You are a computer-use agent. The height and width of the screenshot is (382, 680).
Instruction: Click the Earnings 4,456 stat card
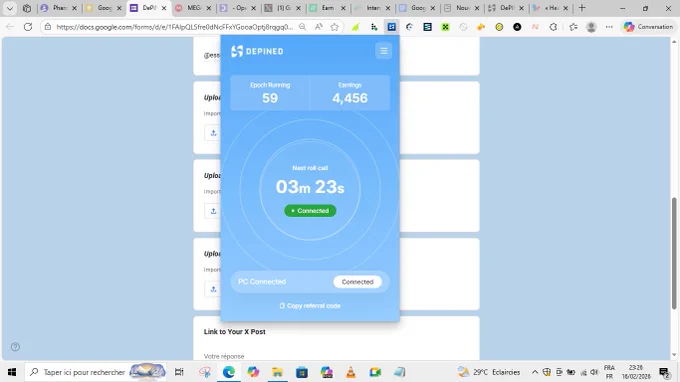point(350,93)
